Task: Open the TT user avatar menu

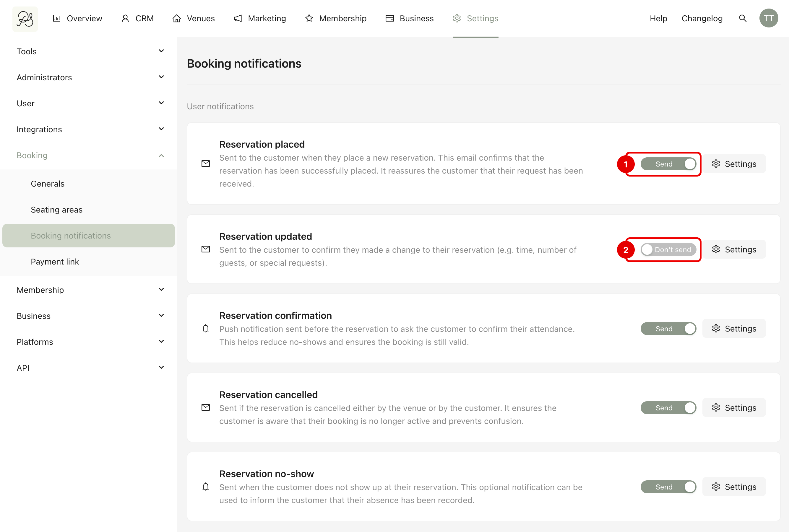Action: [x=768, y=18]
